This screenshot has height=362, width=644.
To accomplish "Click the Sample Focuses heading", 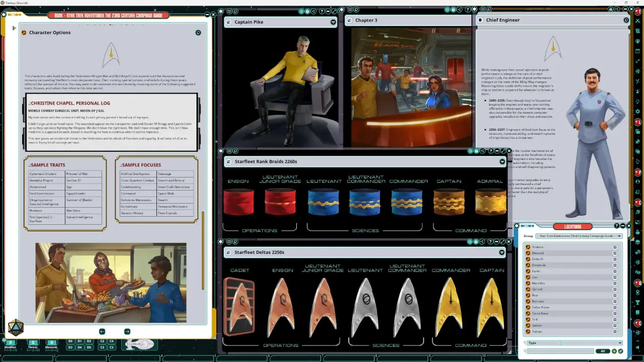I will tap(140, 165).
